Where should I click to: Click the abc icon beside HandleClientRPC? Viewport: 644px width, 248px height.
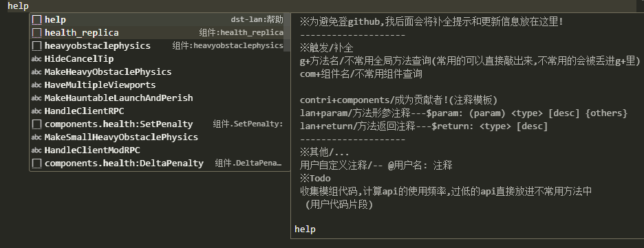pos(36,111)
